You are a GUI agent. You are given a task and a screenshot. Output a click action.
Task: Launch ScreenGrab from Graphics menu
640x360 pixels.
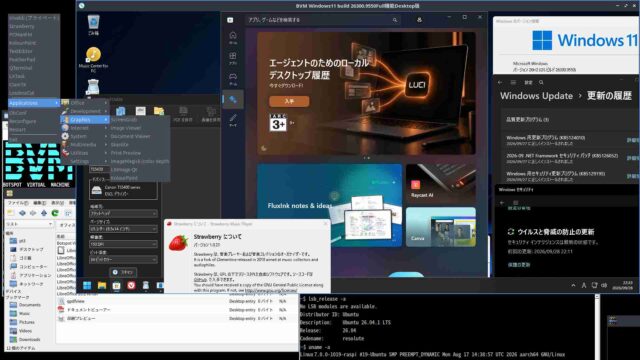pyautogui.click(x=140, y=120)
